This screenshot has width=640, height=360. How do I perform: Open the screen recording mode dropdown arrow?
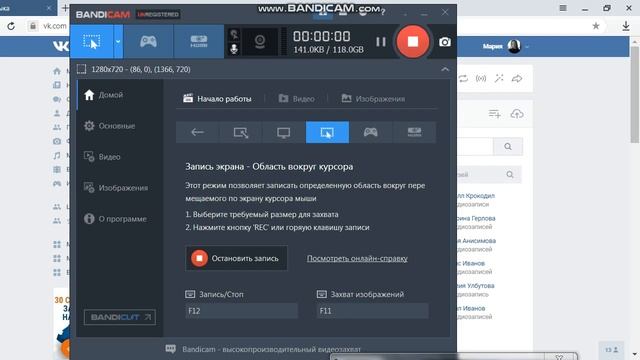pyautogui.click(x=118, y=42)
